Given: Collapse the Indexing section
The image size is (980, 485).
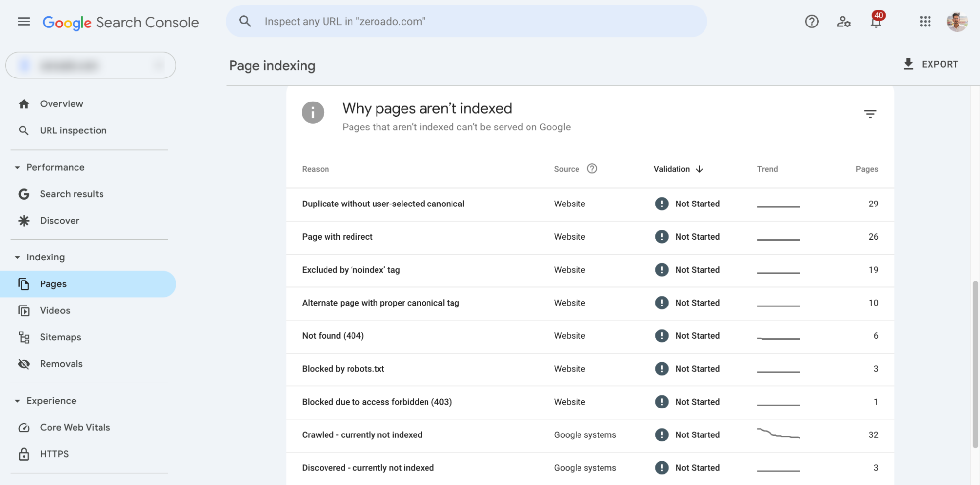Looking at the screenshot, I should click(17, 257).
